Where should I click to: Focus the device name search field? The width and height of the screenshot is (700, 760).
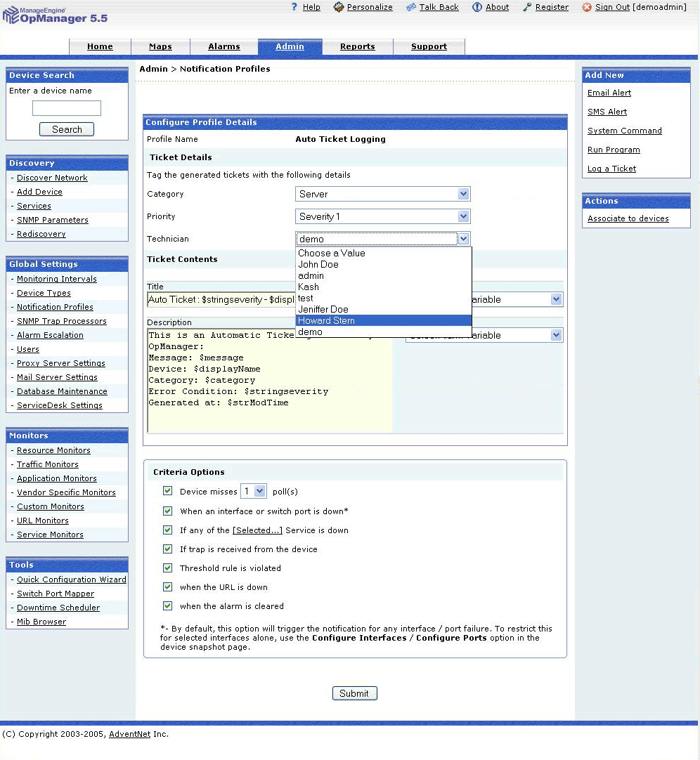click(67, 108)
